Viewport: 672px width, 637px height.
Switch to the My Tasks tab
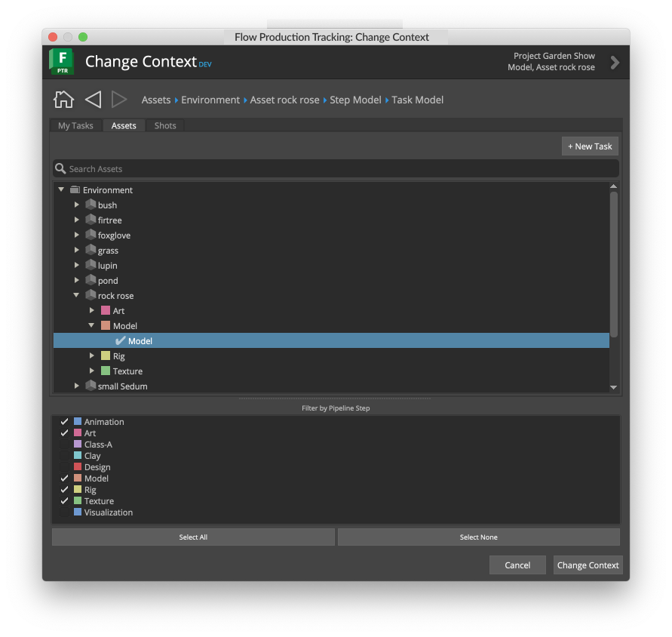75,125
